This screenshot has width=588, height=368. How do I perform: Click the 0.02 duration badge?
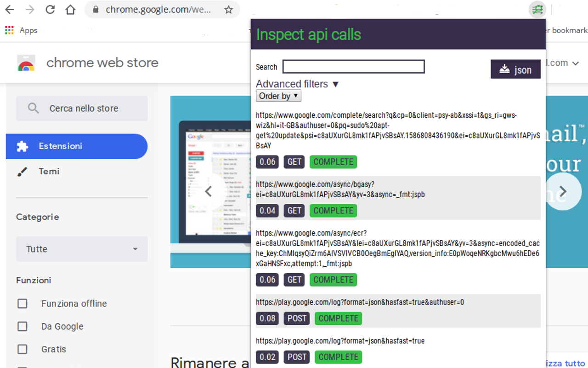(267, 357)
